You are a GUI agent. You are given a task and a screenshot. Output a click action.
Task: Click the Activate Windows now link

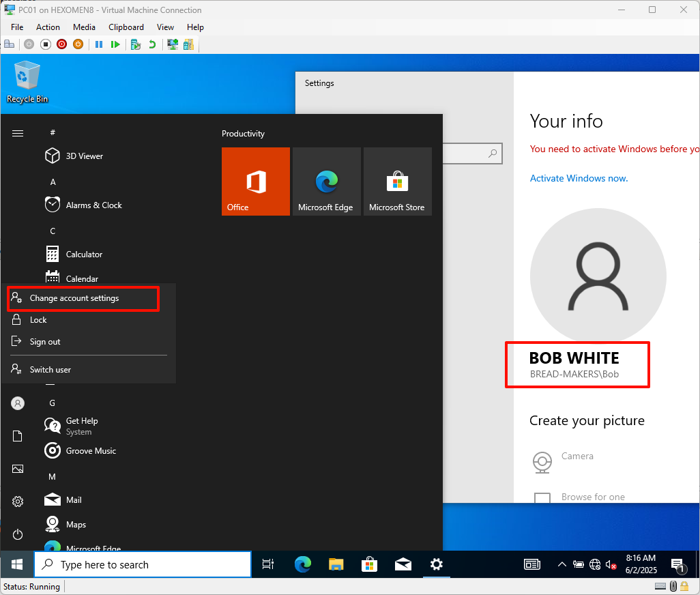tap(579, 178)
